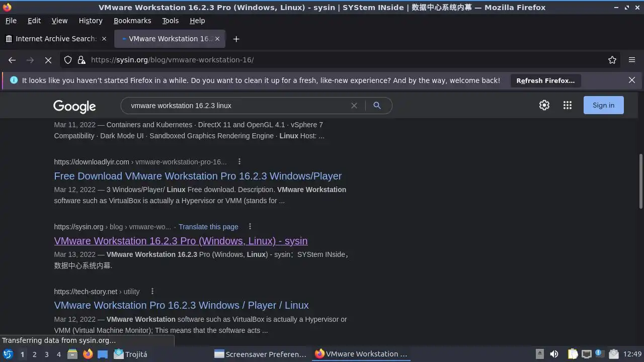The height and width of the screenshot is (362, 644).
Task: Eject removable media tray icon
Action: pyautogui.click(x=539, y=354)
